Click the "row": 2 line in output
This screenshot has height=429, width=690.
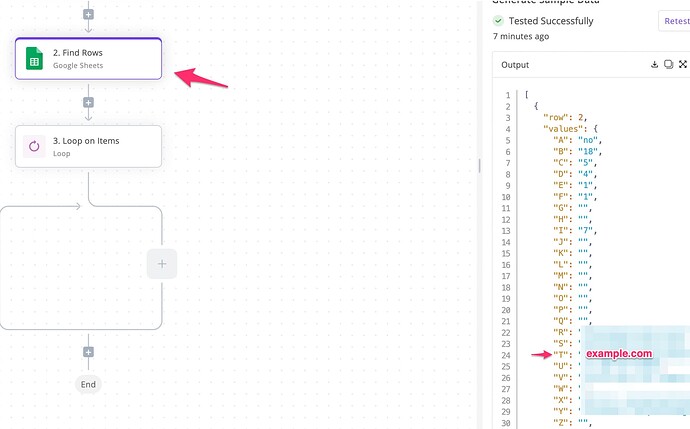pyautogui.click(x=568, y=117)
